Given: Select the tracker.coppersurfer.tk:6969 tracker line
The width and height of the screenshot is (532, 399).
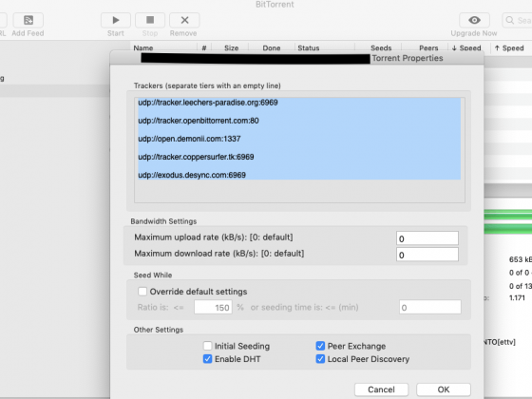Looking at the screenshot, I should pyautogui.click(x=196, y=157).
